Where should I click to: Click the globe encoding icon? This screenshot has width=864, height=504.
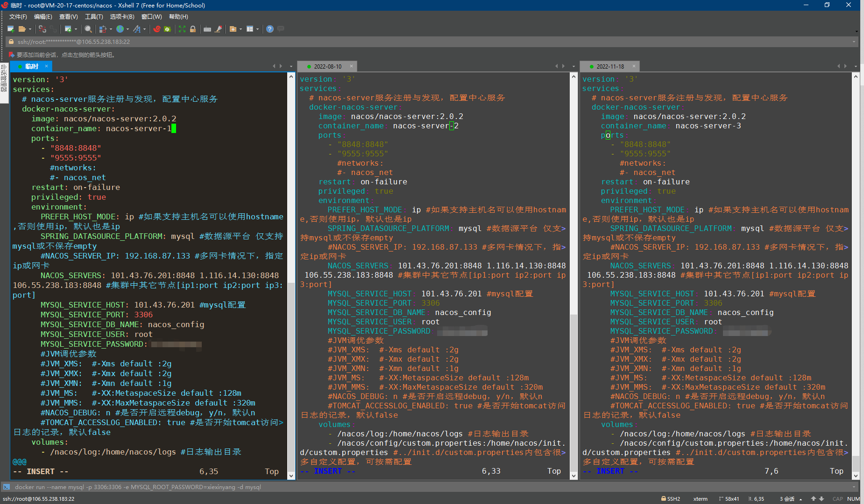click(x=120, y=29)
